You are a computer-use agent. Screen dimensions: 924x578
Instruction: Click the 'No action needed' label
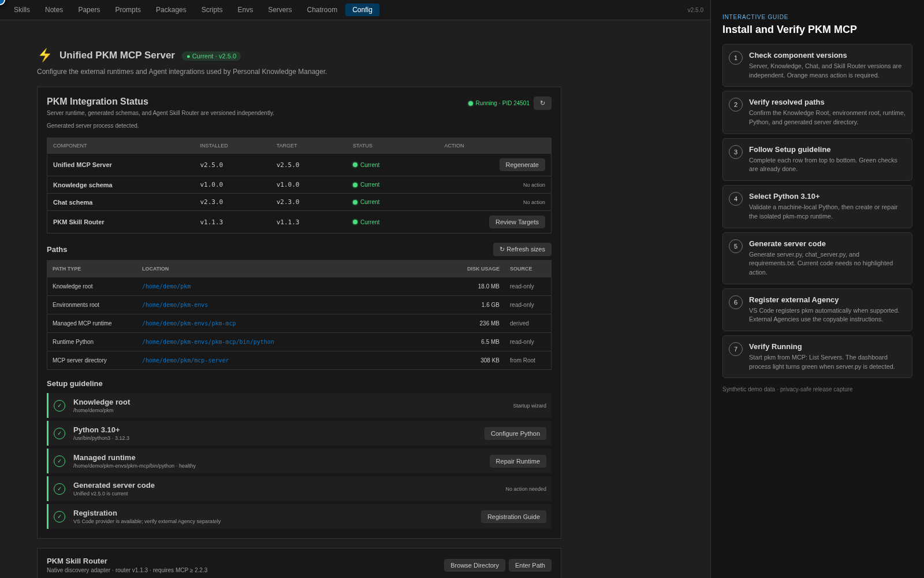coord(526,489)
